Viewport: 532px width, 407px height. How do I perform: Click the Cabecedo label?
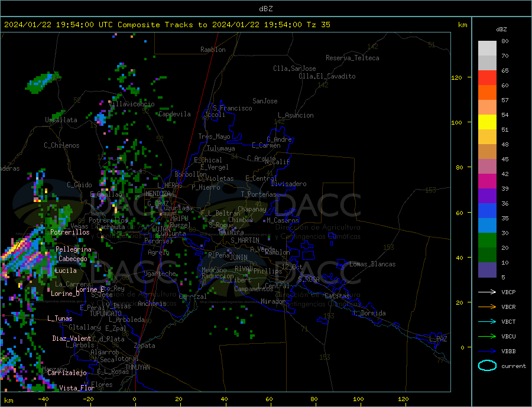[x=73, y=259]
